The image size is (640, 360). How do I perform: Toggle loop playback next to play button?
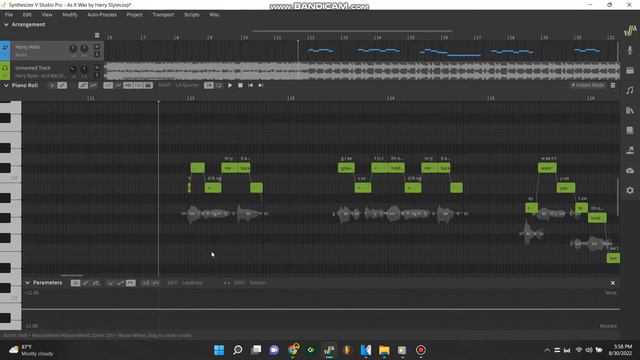click(x=219, y=85)
